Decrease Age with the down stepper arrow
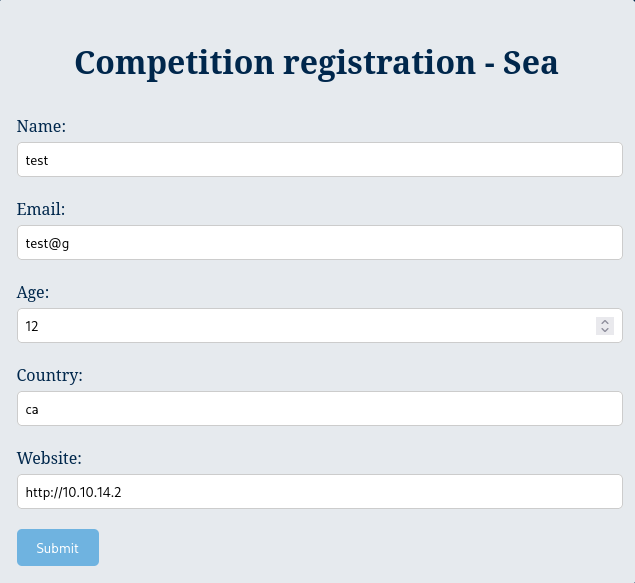Image resolution: width=635 pixels, height=583 pixels. tap(604, 330)
